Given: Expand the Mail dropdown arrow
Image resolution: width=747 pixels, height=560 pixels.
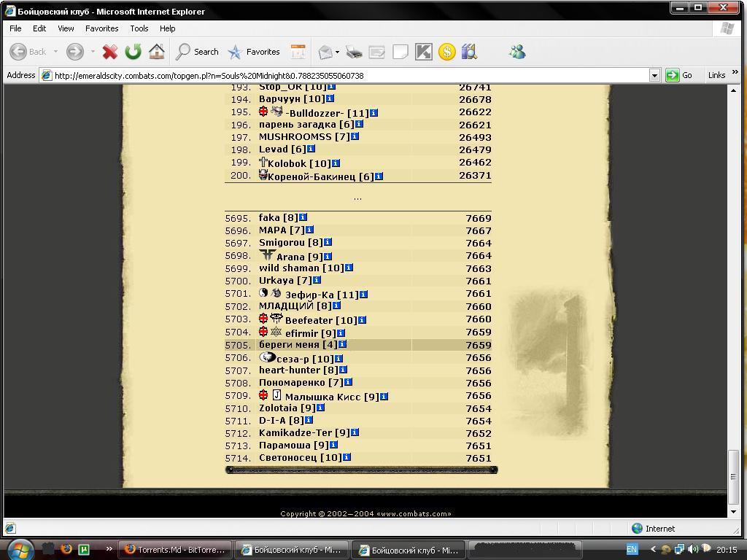Looking at the screenshot, I should (x=337, y=52).
